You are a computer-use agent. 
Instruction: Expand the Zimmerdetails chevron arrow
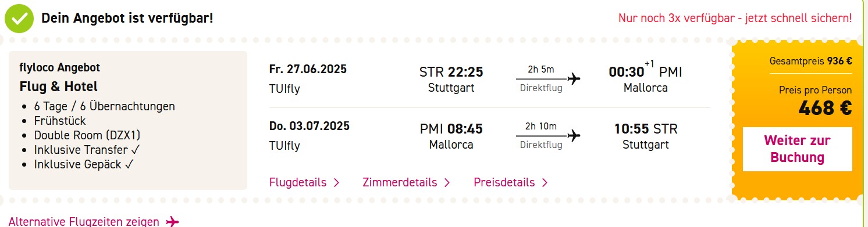click(447, 183)
